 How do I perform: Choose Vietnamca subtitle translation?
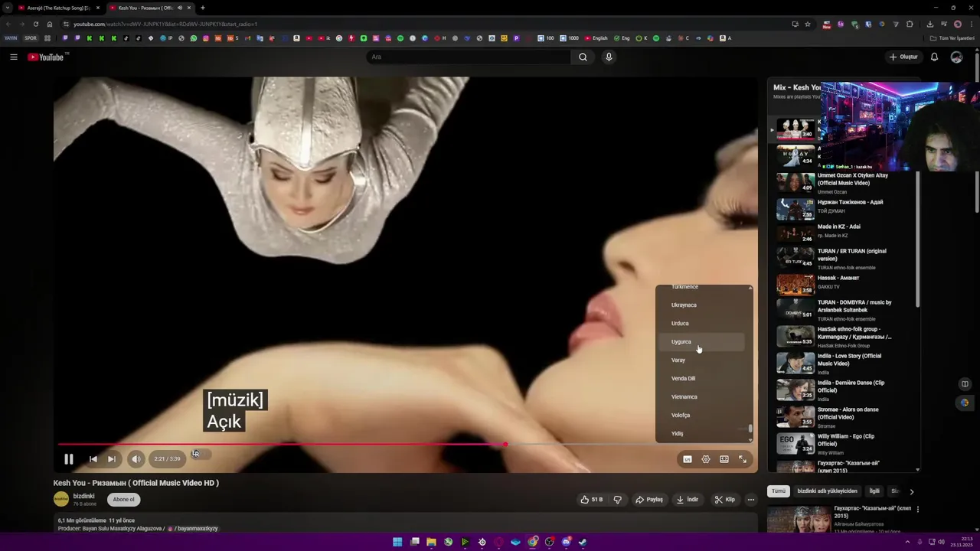click(703, 396)
